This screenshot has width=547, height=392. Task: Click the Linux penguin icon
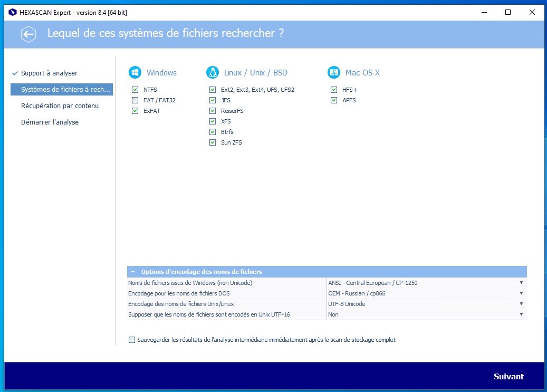tap(213, 73)
